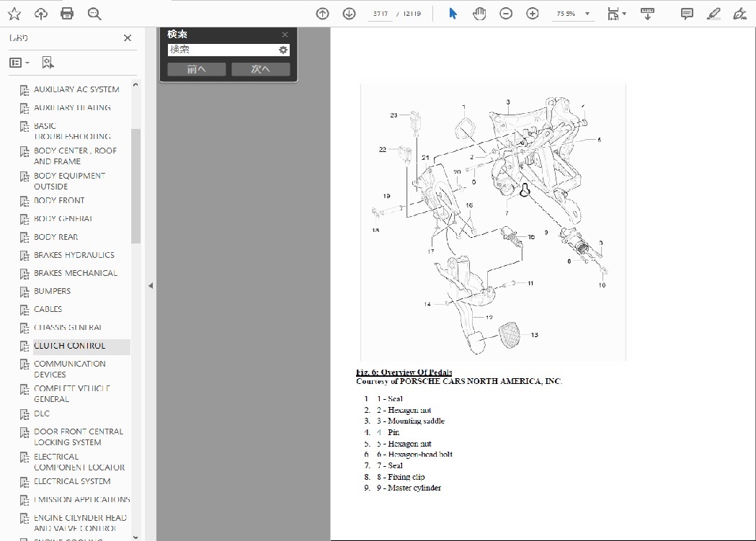Close the search popup
The image size is (756, 541).
285,34
